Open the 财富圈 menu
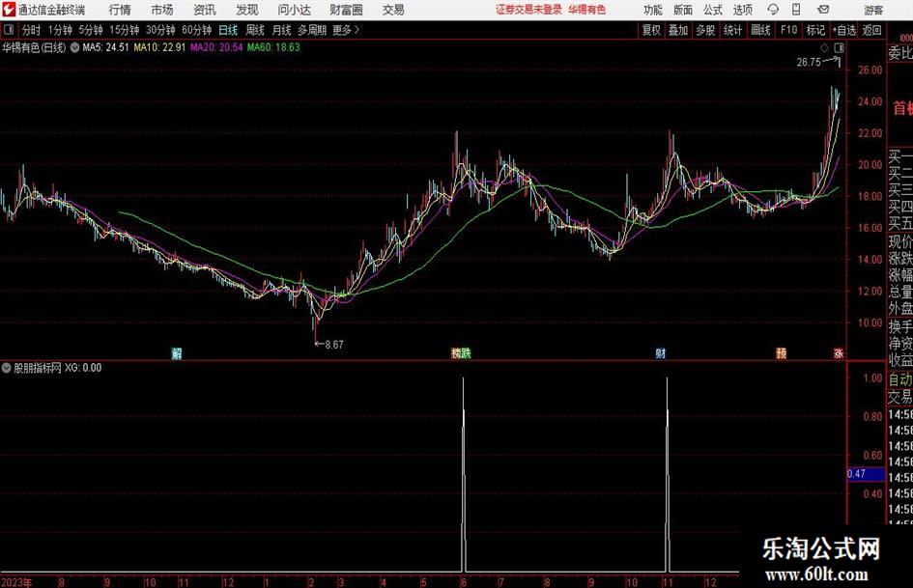The height and width of the screenshot is (588, 913). 346,10
